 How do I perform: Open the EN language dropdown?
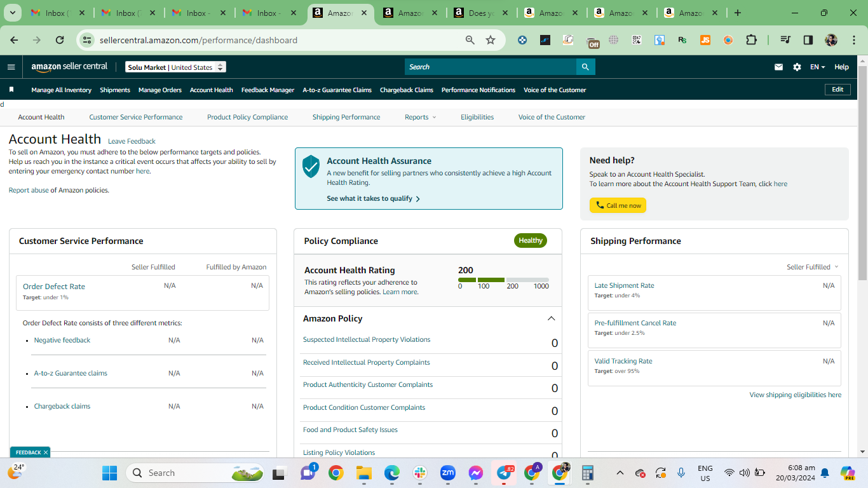tap(817, 67)
